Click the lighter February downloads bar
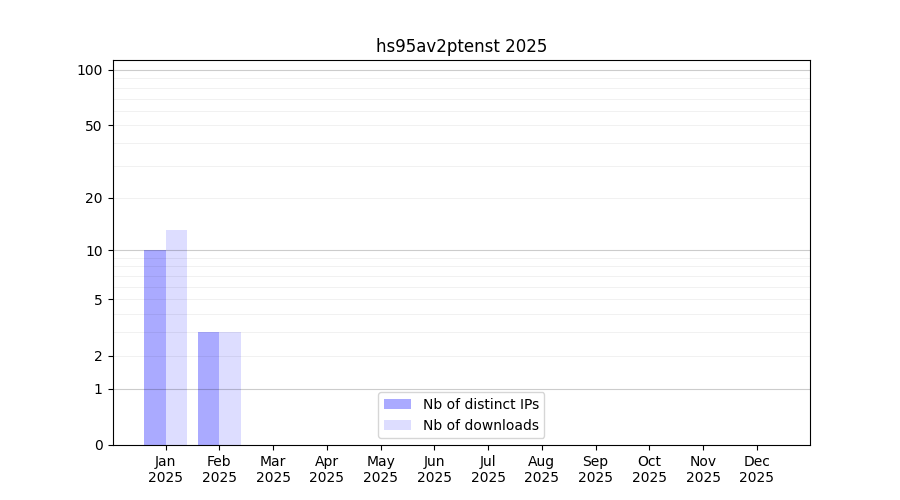 click(230, 388)
